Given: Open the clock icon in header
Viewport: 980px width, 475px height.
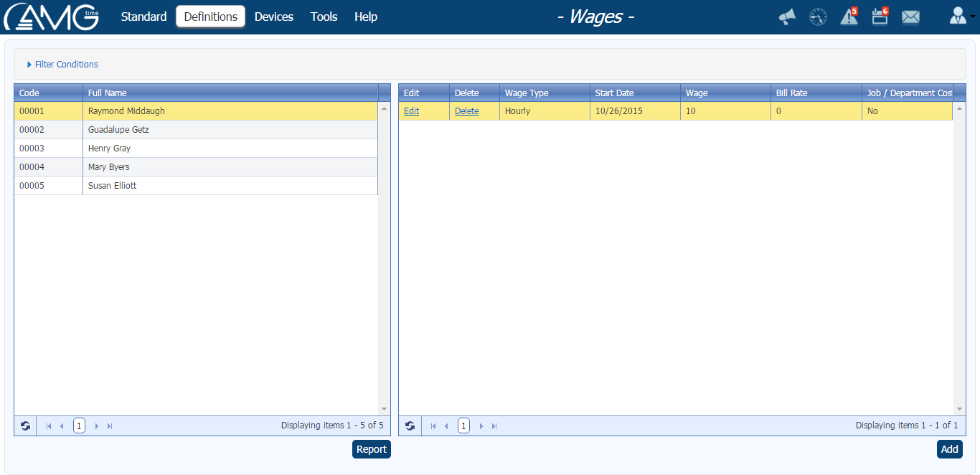Looking at the screenshot, I should tap(818, 17).
